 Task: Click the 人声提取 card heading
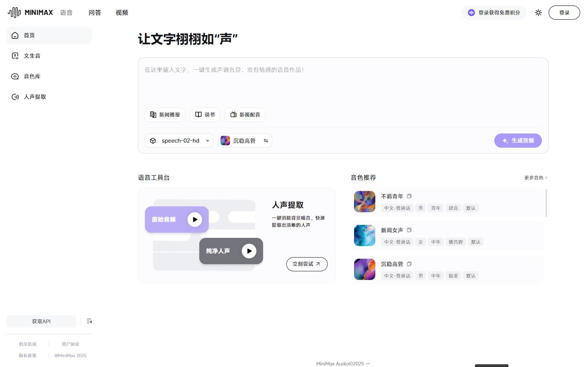pos(288,205)
